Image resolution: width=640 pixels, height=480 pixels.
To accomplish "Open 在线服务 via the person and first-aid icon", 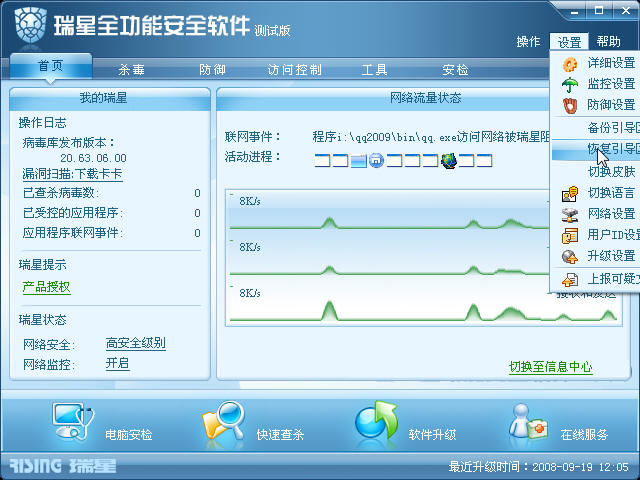I will tap(528, 422).
